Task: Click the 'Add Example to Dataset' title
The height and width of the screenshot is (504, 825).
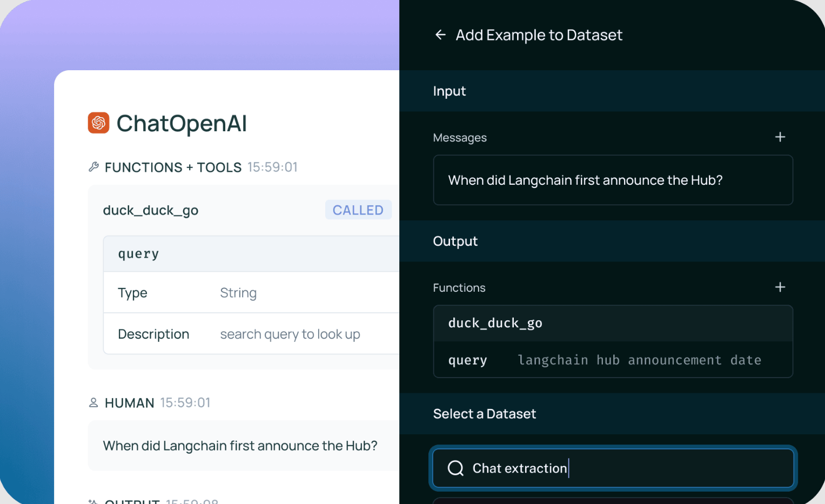Action: coord(539,35)
